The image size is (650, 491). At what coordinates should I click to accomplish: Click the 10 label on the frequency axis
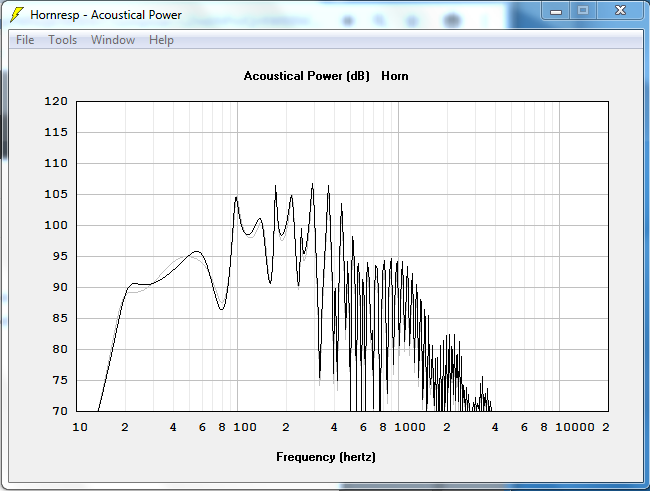(80, 427)
